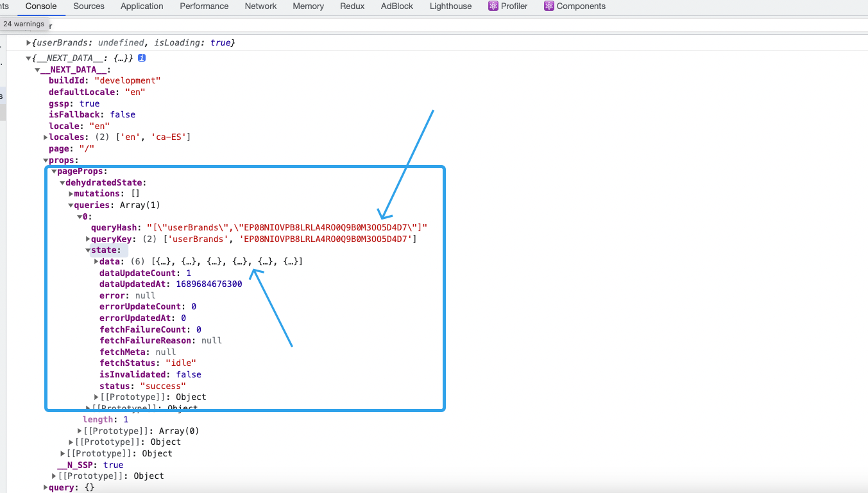Click the error: null line
868x493 pixels.
(x=127, y=295)
